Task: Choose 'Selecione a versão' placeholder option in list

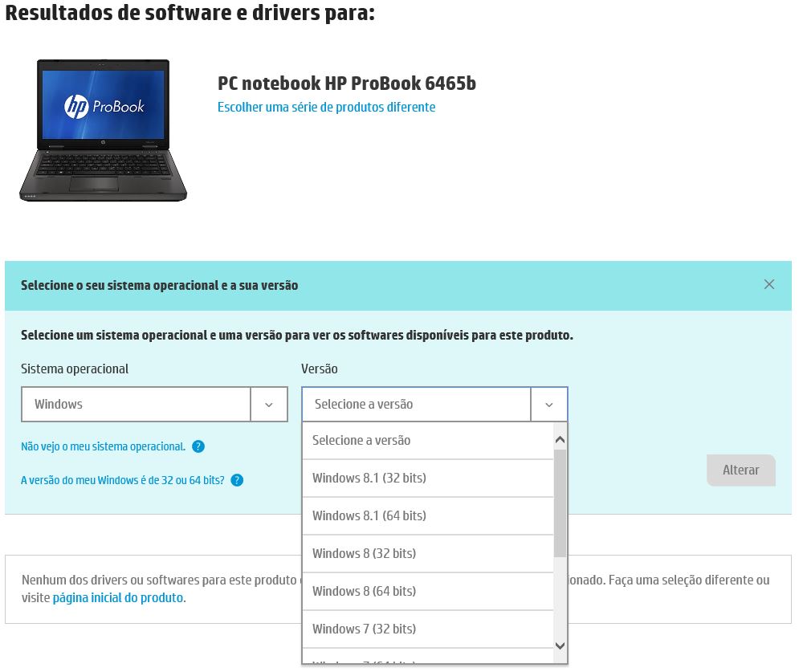Action: 428,441
